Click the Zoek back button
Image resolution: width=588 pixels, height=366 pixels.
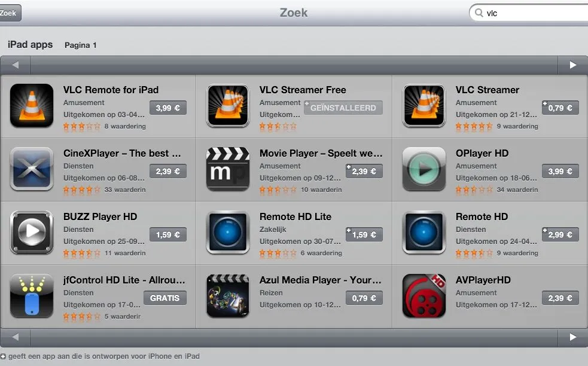[x=9, y=13]
